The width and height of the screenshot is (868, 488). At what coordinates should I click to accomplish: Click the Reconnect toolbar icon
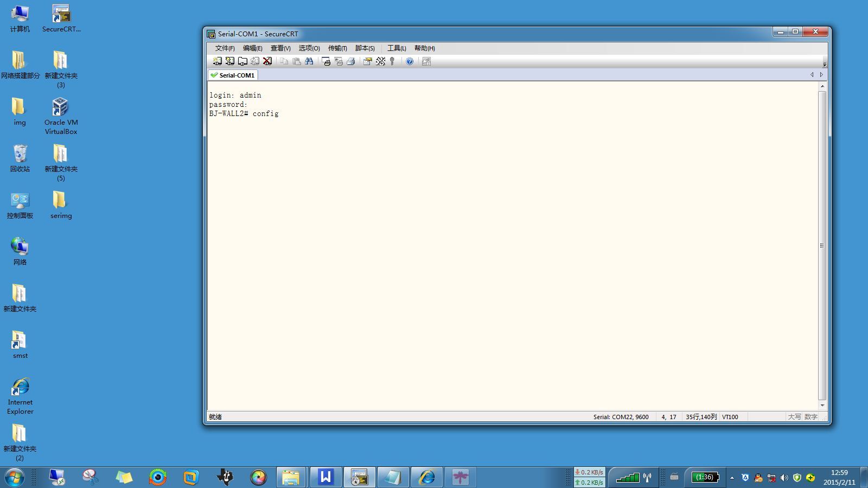click(255, 61)
